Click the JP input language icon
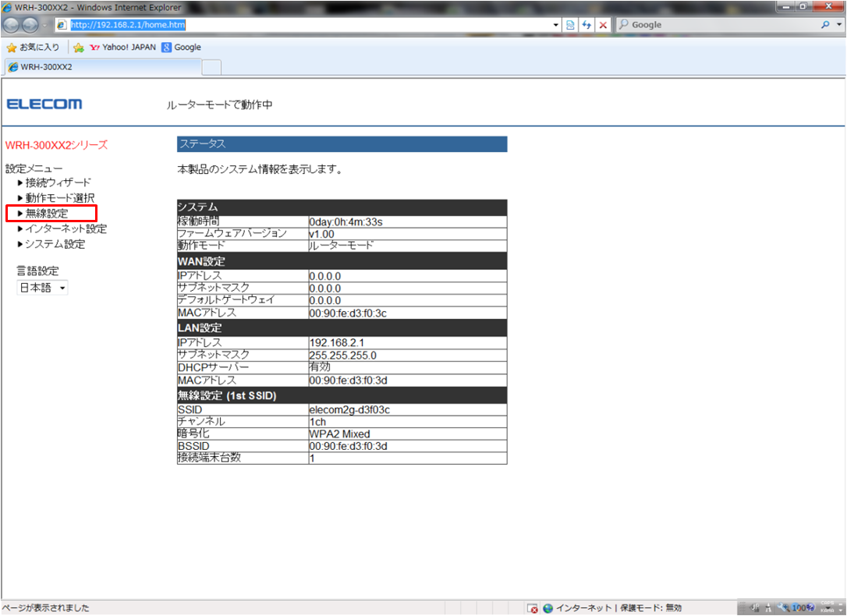 [x=755, y=608]
